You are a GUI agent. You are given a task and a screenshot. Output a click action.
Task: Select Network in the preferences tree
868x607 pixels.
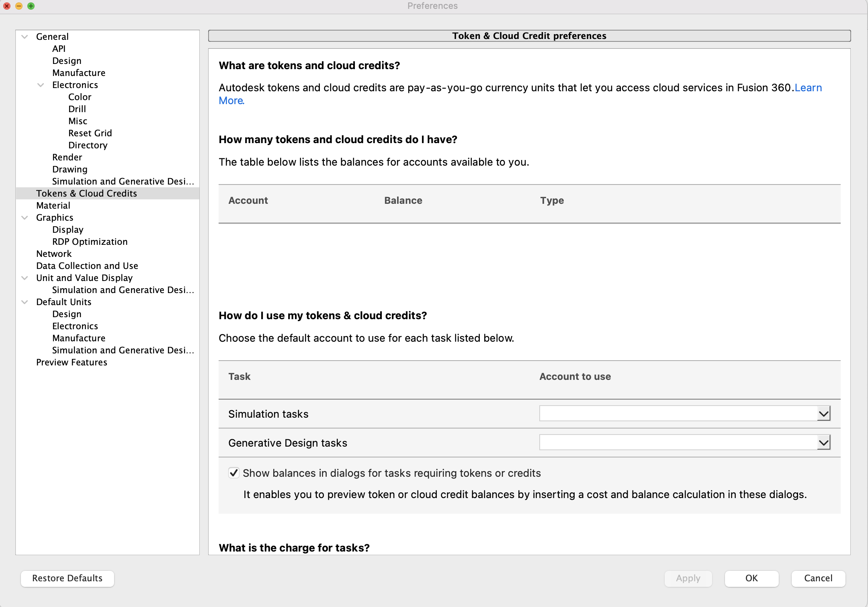point(54,254)
